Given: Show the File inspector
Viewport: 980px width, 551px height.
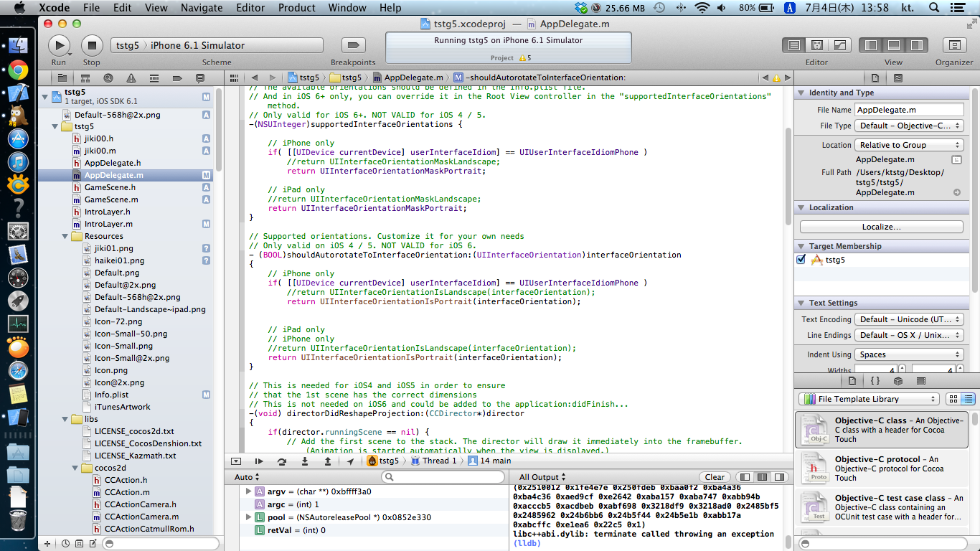Looking at the screenshot, I should (x=875, y=77).
